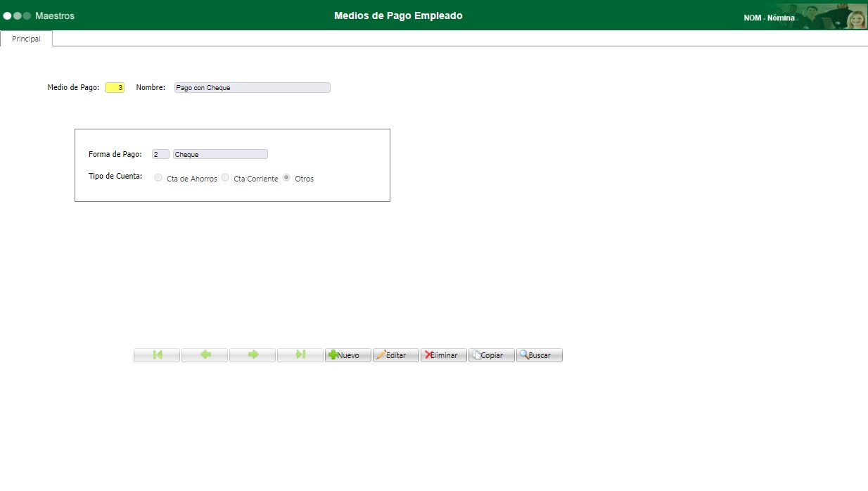Click the Nombre field with Pago con Cheque
This screenshot has height=491, width=868.
click(253, 88)
